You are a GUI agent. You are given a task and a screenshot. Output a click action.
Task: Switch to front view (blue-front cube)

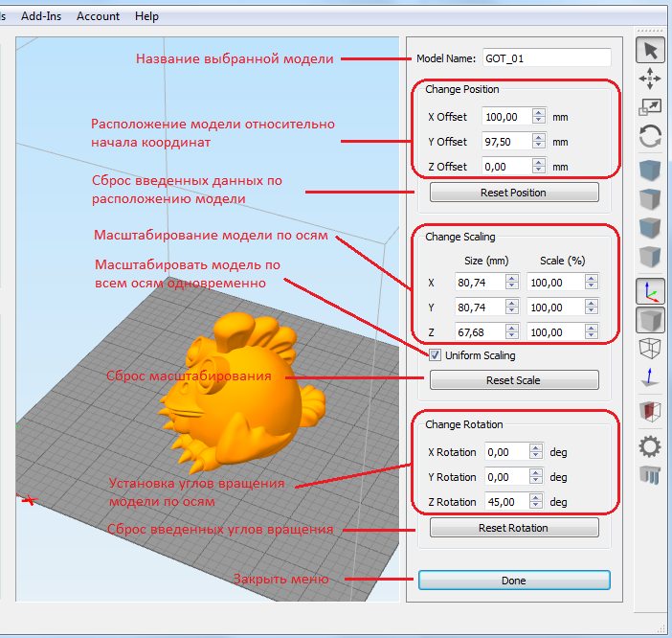tap(650, 228)
